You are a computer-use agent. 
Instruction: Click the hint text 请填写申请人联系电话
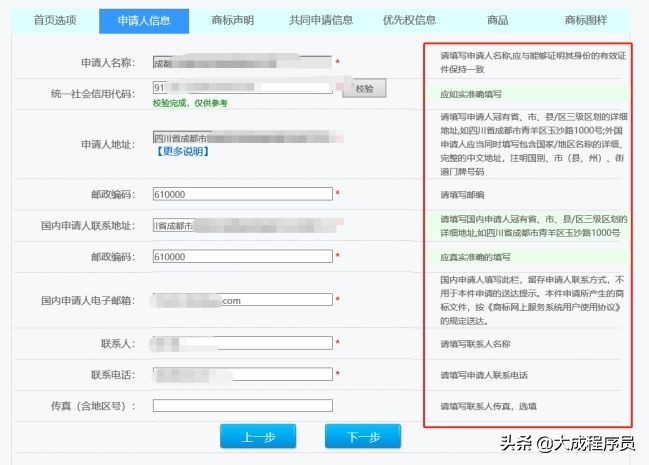click(x=484, y=375)
